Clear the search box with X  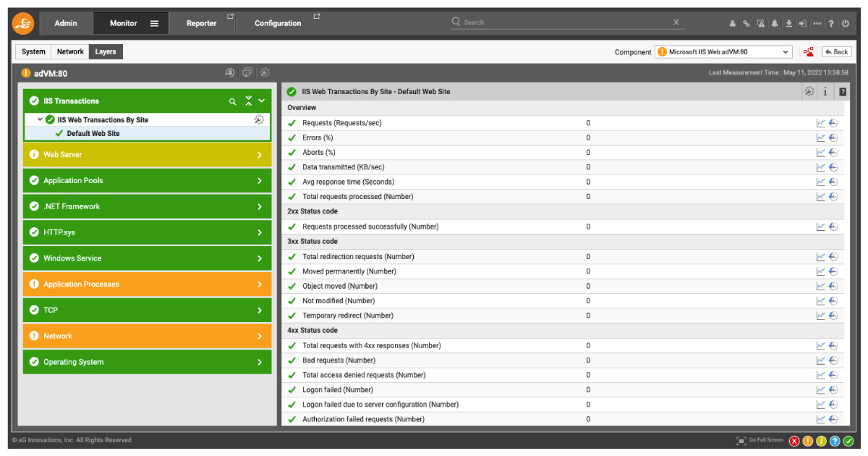[x=676, y=22]
